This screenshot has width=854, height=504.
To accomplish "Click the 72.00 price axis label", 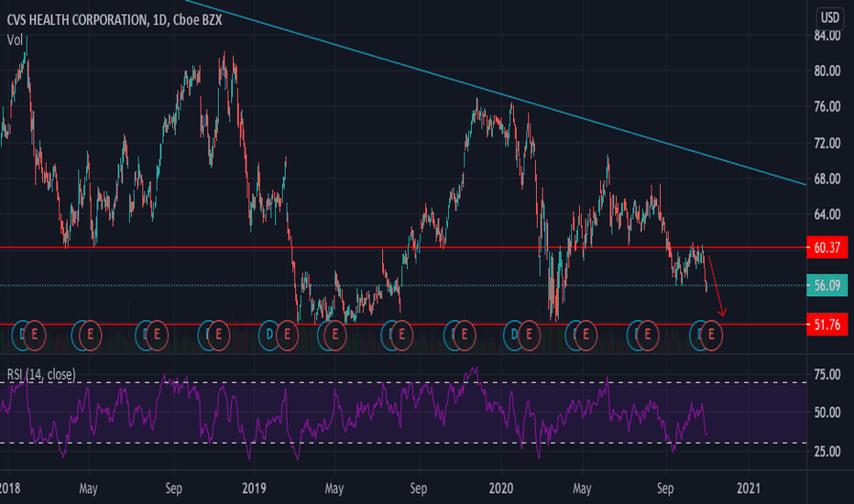I will point(827,143).
